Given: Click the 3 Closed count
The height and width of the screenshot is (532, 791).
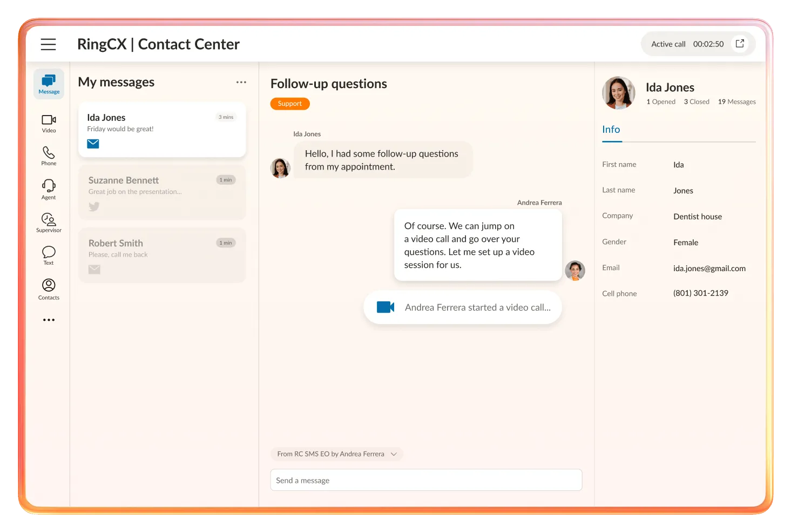Looking at the screenshot, I should coord(697,102).
